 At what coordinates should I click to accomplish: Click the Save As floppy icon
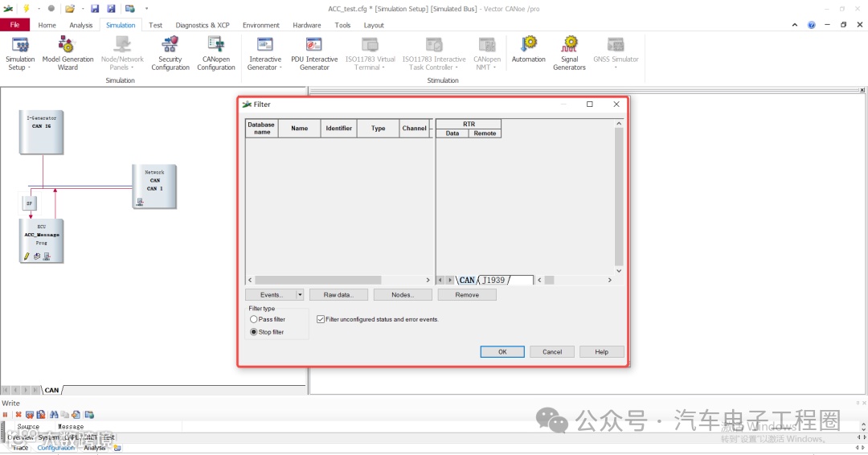[x=111, y=8]
